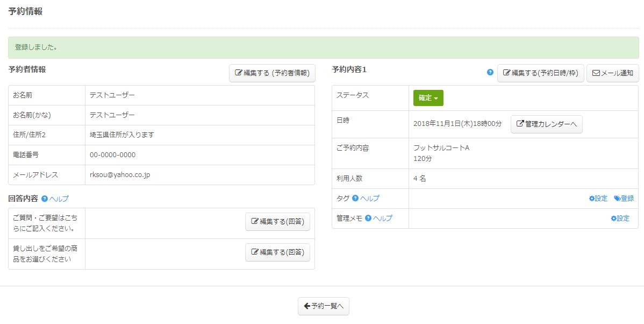This screenshot has width=644, height=324.
Task: Click the help icon in the 管理メモ row
Action: pos(368,219)
